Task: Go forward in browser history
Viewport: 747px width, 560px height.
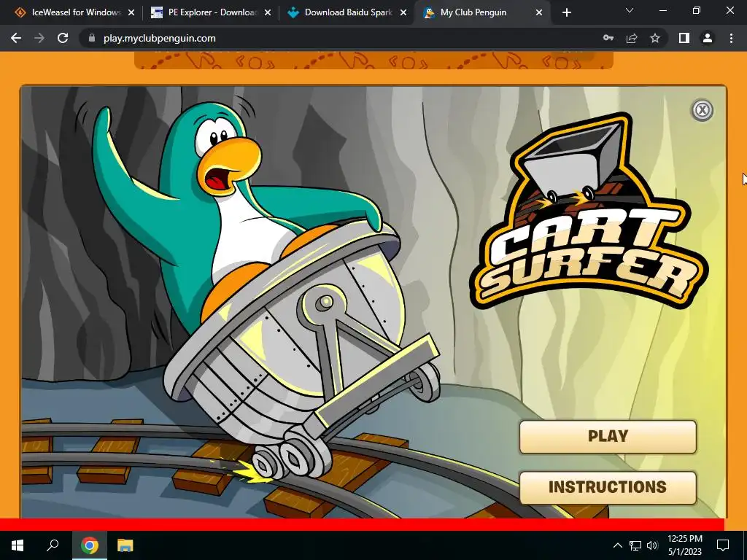Action: pos(39,38)
